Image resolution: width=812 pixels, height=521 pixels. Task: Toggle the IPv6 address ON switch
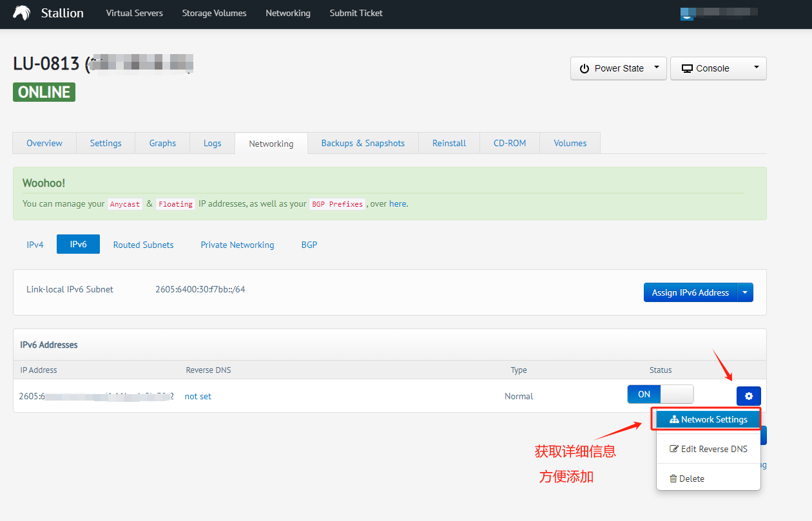[x=660, y=394]
